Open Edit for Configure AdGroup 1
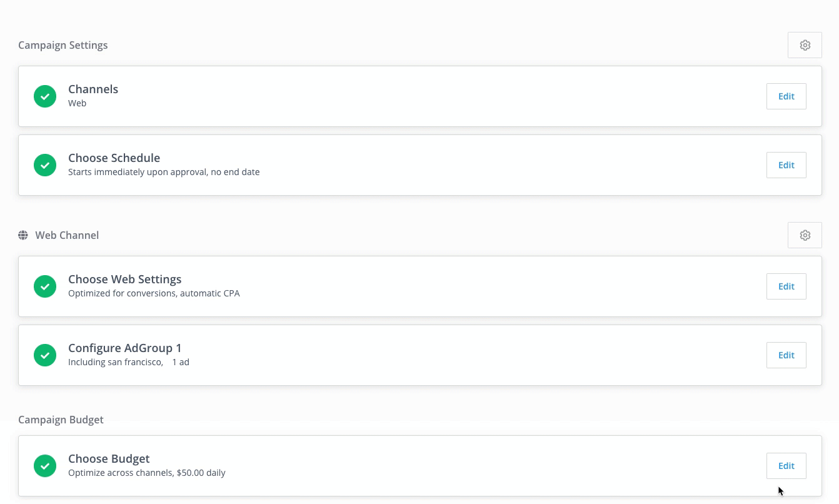The height and width of the screenshot is (504, 839). point(786,355)
